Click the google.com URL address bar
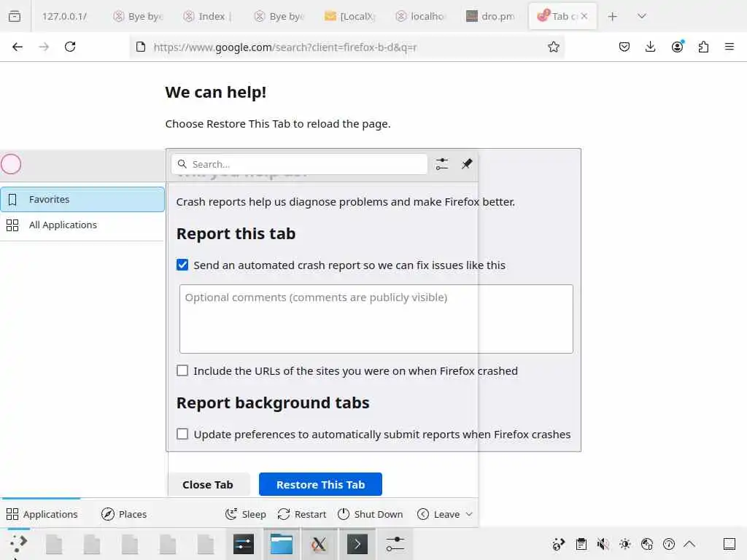The image size is (747, 560). click(x=347, y=47)
